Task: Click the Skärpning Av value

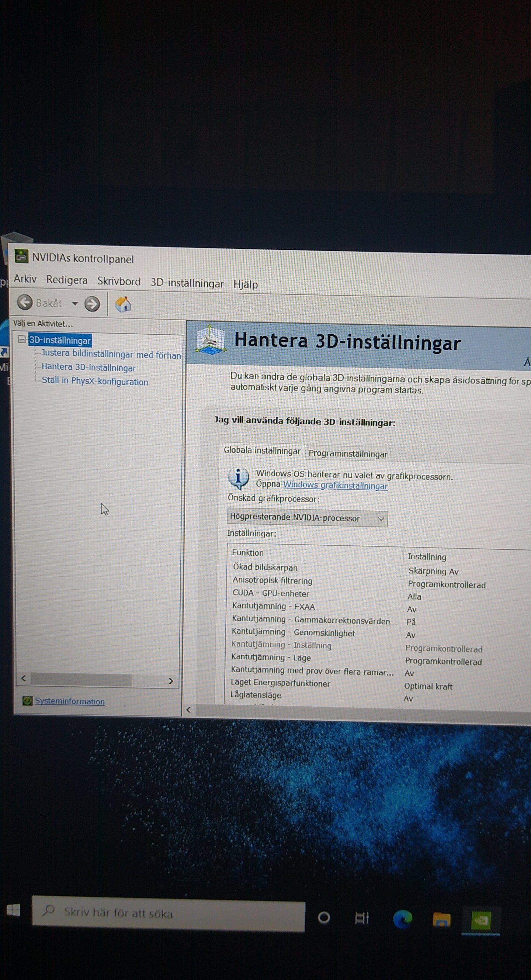Action: (x=433, y=571)
